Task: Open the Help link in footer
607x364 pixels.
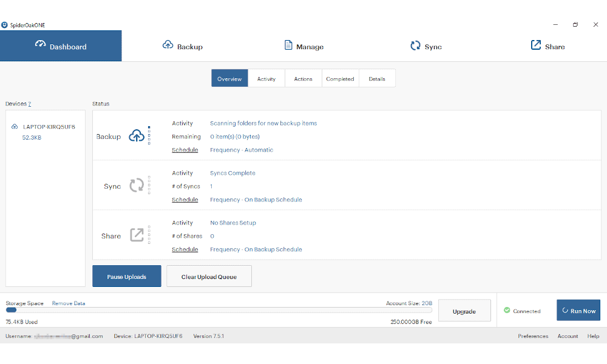Action: (x=593, y=336)
